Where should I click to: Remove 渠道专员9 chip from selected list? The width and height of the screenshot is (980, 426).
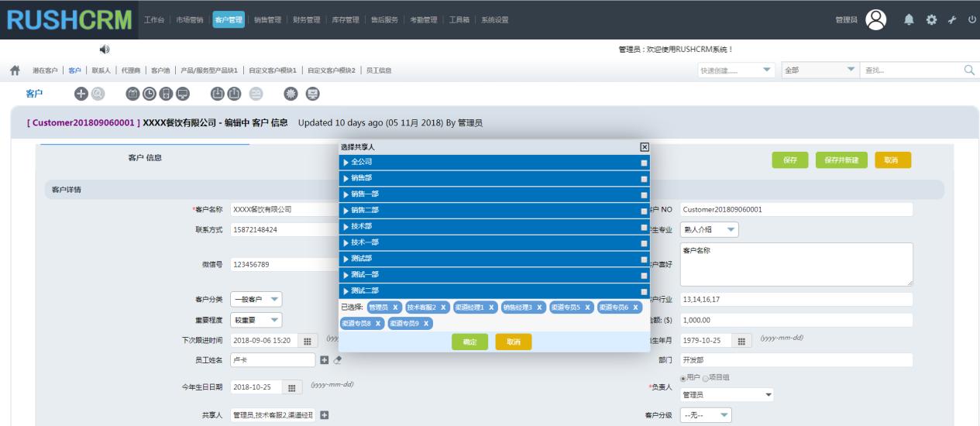coord(426,323)
